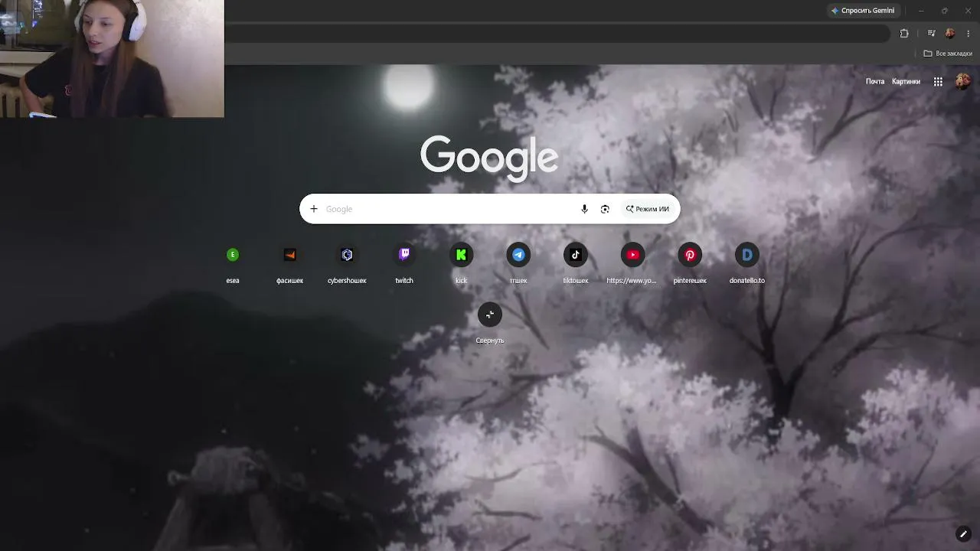
Task: Open the Картинки images link
Action: click(906, 81)
